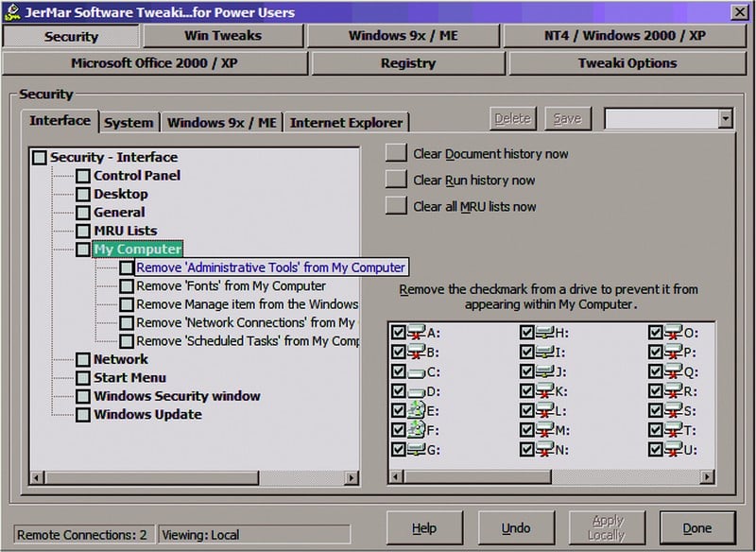This screenshot has width=756, height=552.
Task: Switch to the System sub-tab
Action: pos(129,123)
